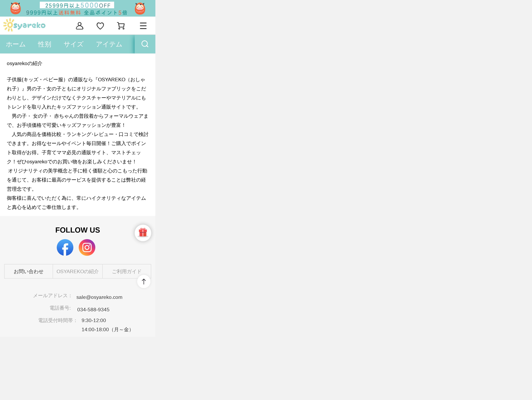This screenshot has height=400, width=532.
Task: Click the OSYAREKOの紹介 footer button
Action: point(78,272)
